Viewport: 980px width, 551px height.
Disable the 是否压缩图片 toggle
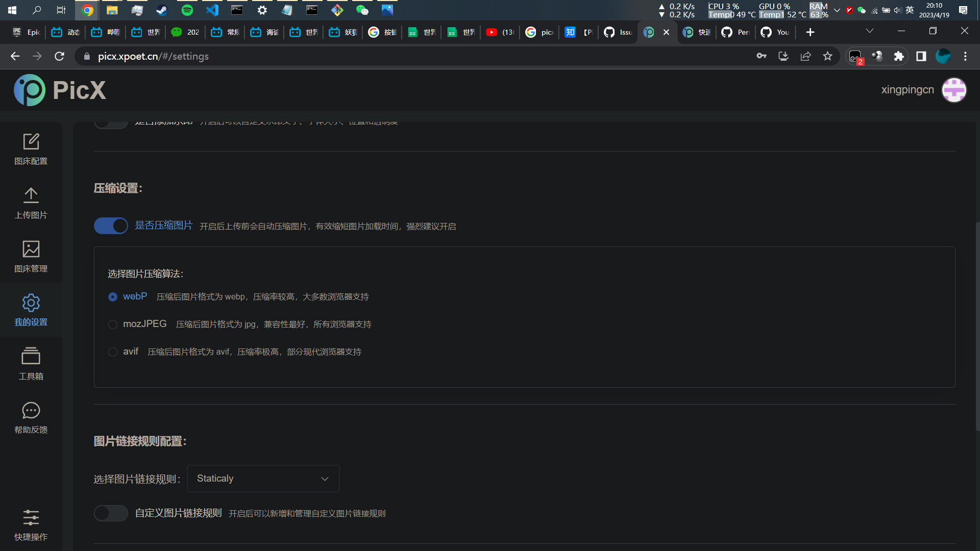pos(111,226)
